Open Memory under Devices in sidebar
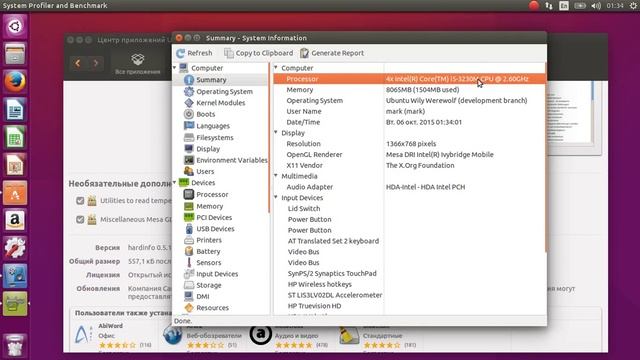640x360 pixels. 209,206
